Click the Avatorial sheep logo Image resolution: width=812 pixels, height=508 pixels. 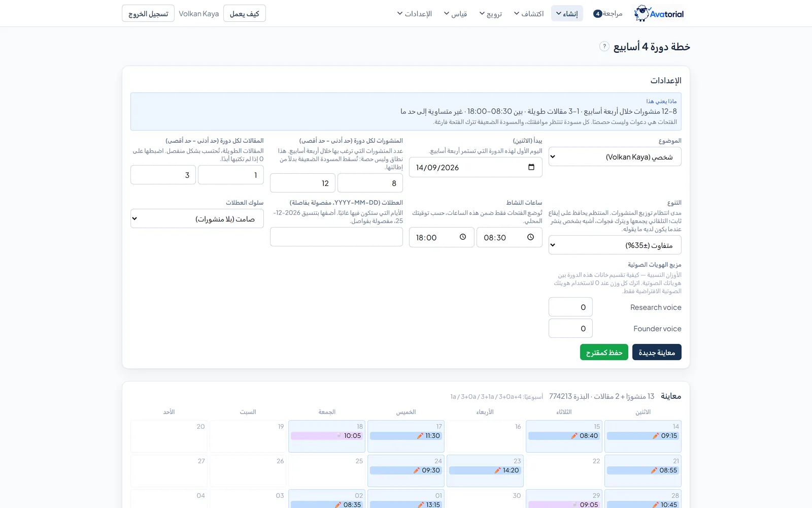[659, 14]
